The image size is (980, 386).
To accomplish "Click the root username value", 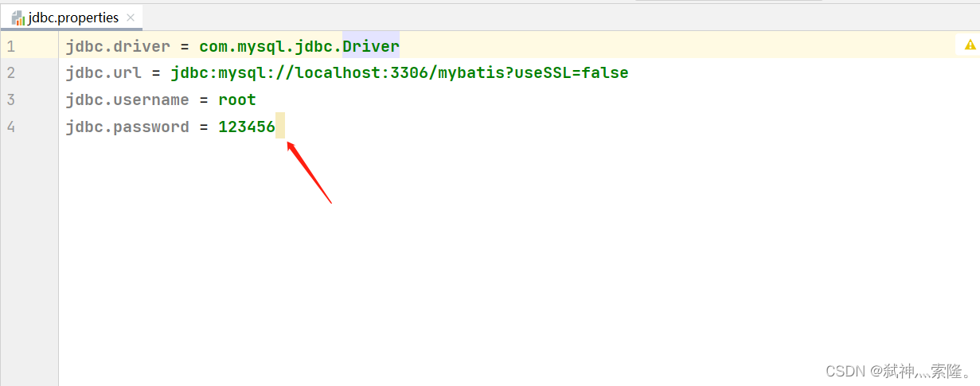I will 237,100.
